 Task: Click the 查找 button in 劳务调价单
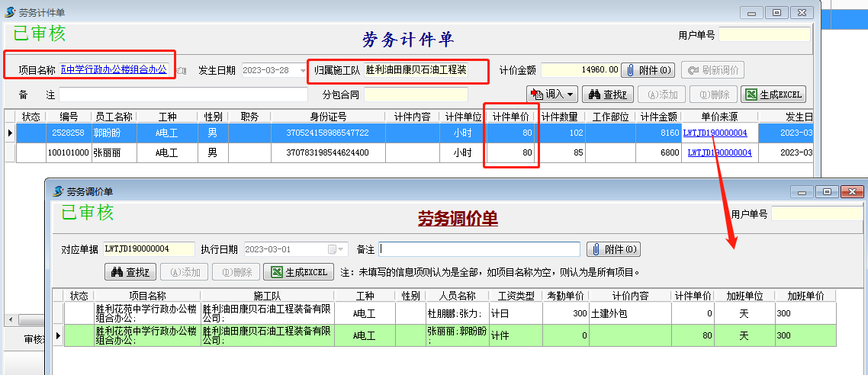(x=130, y=272)
